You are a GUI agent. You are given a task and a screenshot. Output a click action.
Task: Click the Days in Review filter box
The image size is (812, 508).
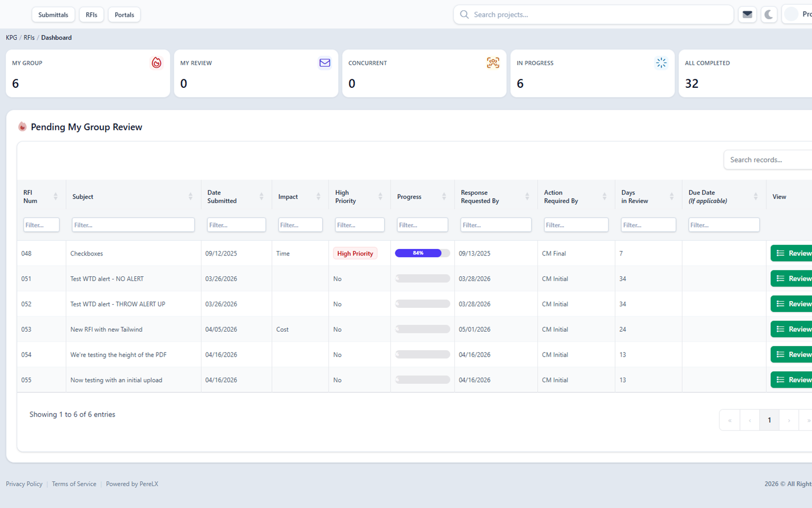(649, 225)
